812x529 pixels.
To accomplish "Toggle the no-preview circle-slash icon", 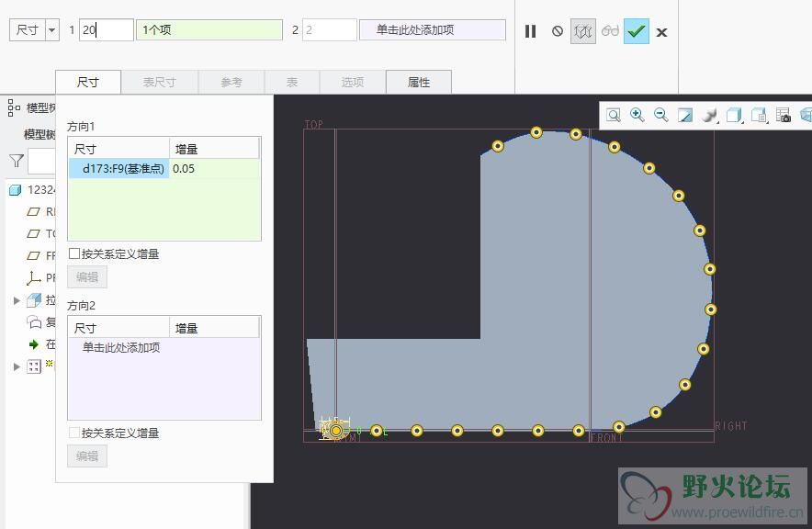I will pos(557,31).
